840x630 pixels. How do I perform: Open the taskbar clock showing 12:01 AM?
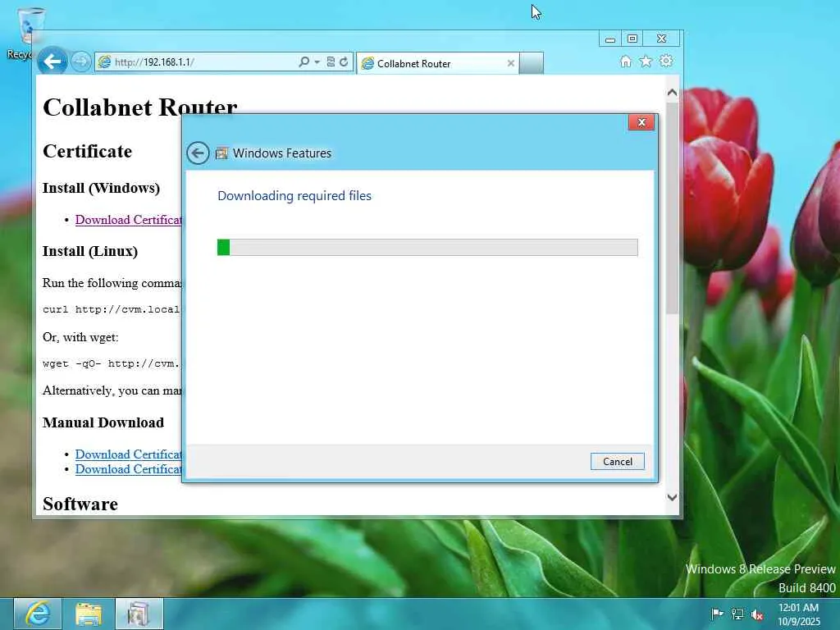coord(799,614)
